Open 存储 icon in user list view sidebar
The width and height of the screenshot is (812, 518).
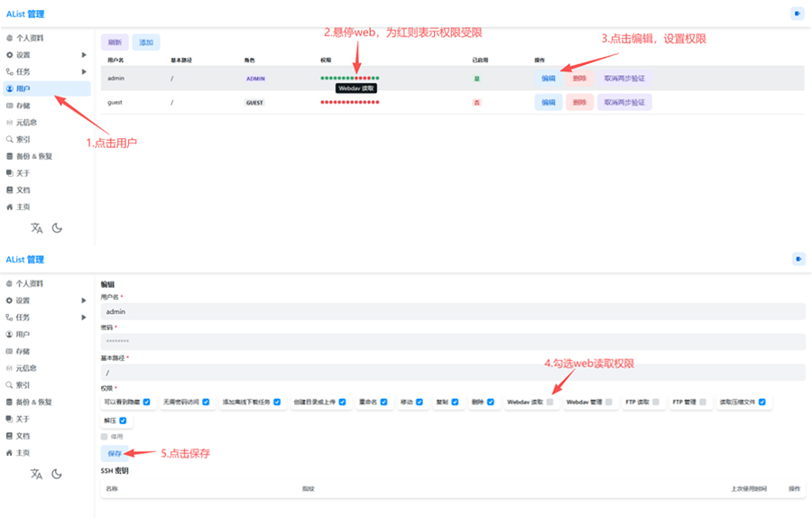tap(9, 106)
